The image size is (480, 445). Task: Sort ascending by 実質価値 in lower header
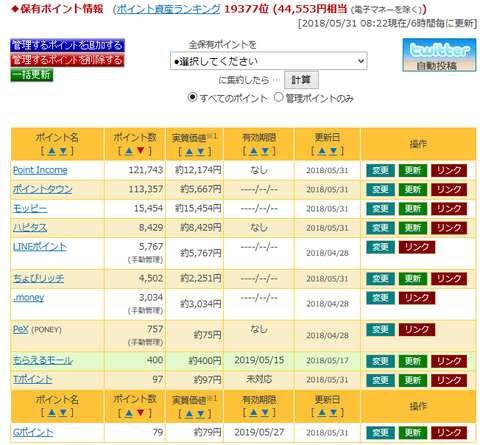coord(189,414)
